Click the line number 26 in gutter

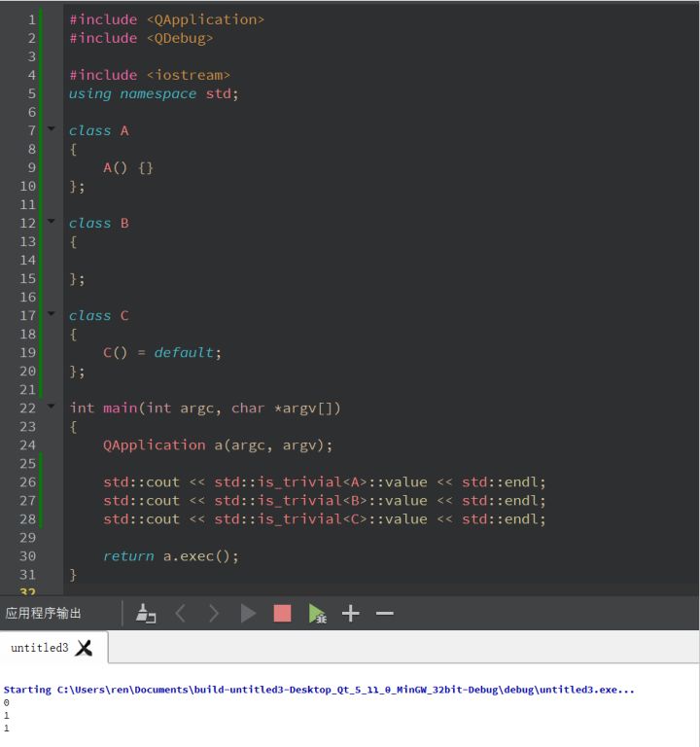[27, 482]
